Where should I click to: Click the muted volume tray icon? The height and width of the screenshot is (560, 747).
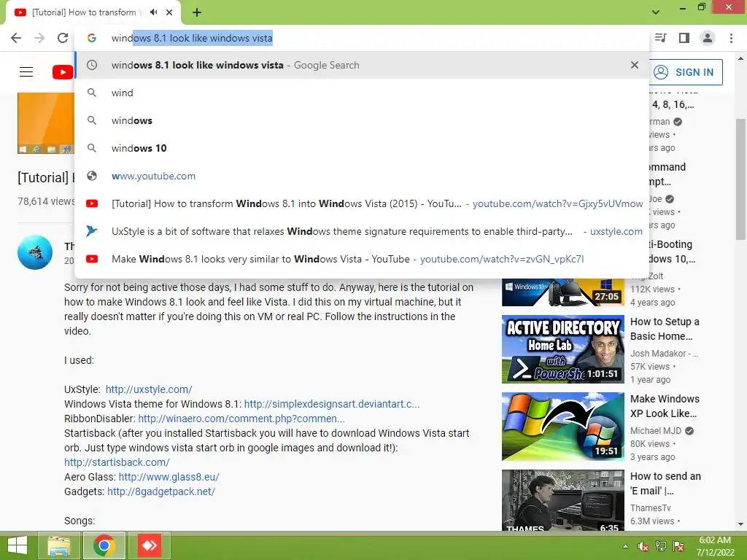643,546
